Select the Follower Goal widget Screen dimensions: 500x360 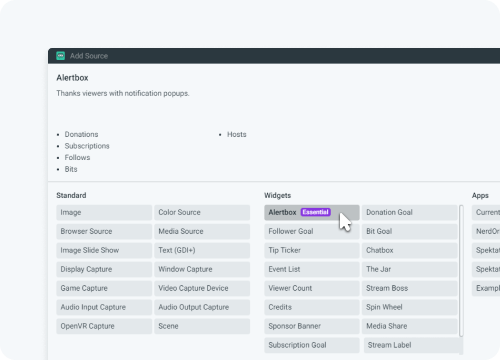(312, 231)
